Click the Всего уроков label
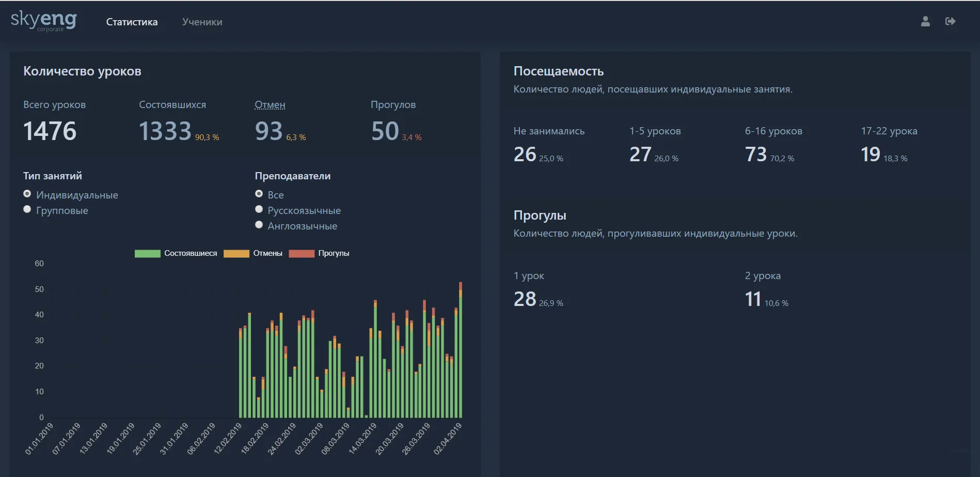Viewport: 980px width, 477px height. [54, 104]
